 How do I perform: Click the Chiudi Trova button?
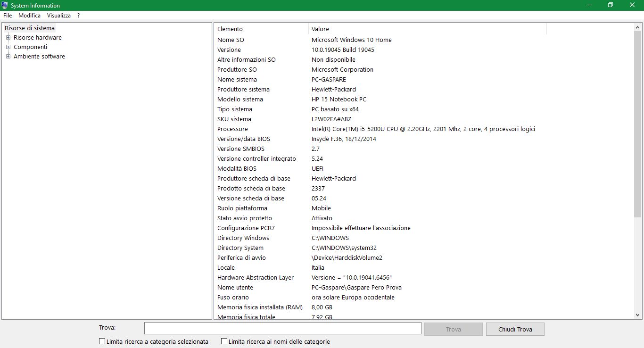point(515,329)
